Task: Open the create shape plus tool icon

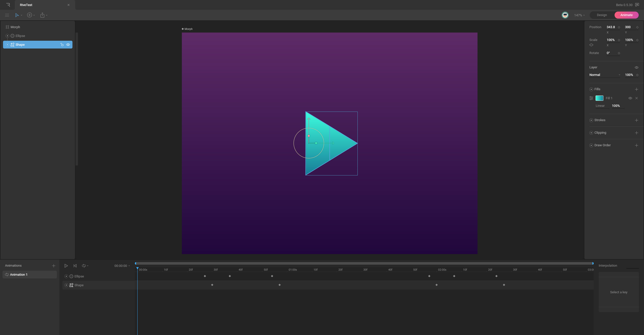Action: click(x=29, y=15)
